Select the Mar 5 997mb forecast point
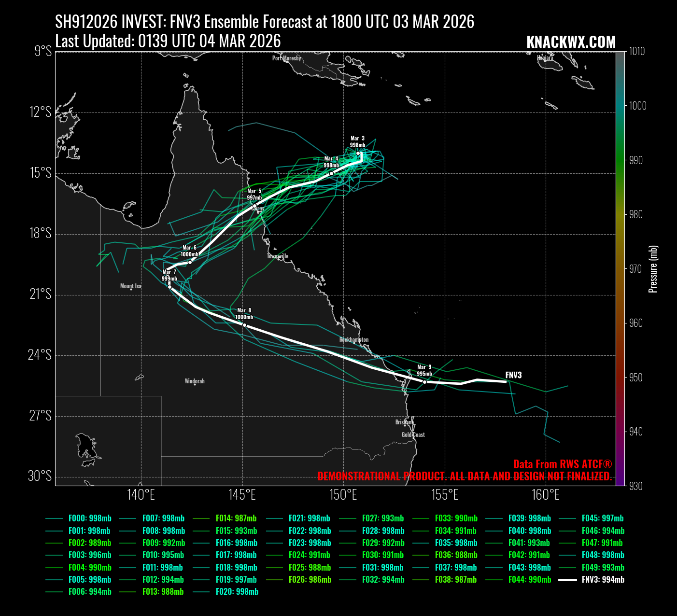The image size is (677, 616). point(254,206)
